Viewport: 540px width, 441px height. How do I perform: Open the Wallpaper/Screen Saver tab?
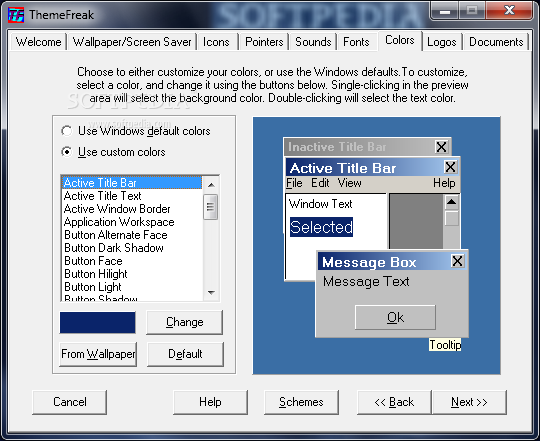(132, 42)
